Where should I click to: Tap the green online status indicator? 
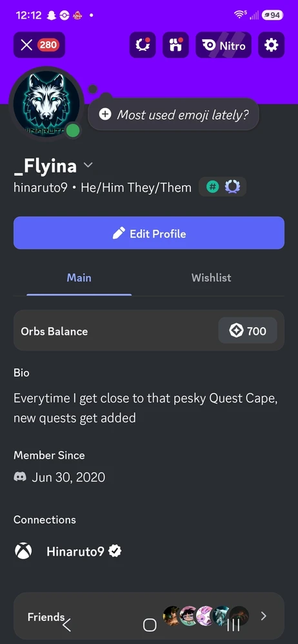[x=74, y=131]
